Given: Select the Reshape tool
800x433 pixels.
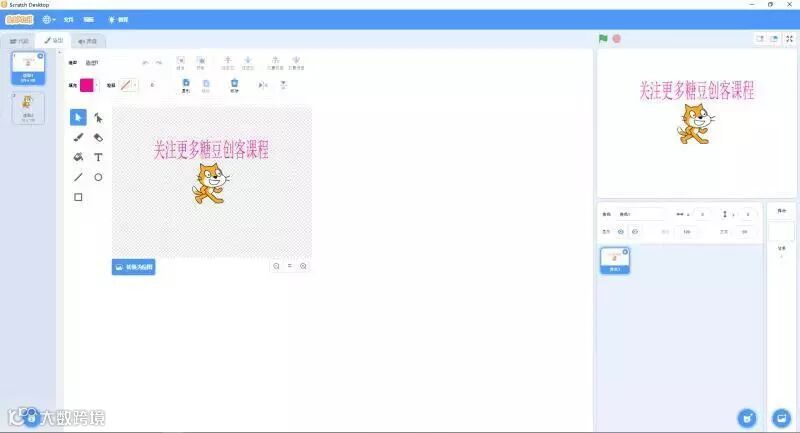Looking at the screenshot, I should (x=98, y=118).
